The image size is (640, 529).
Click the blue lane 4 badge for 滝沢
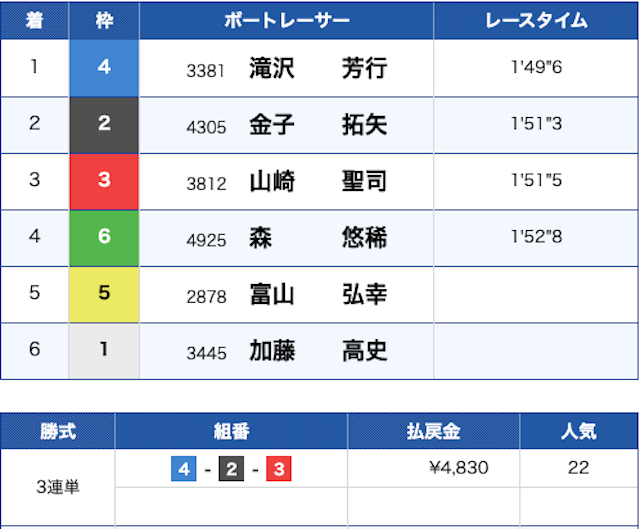coord(104,68)
